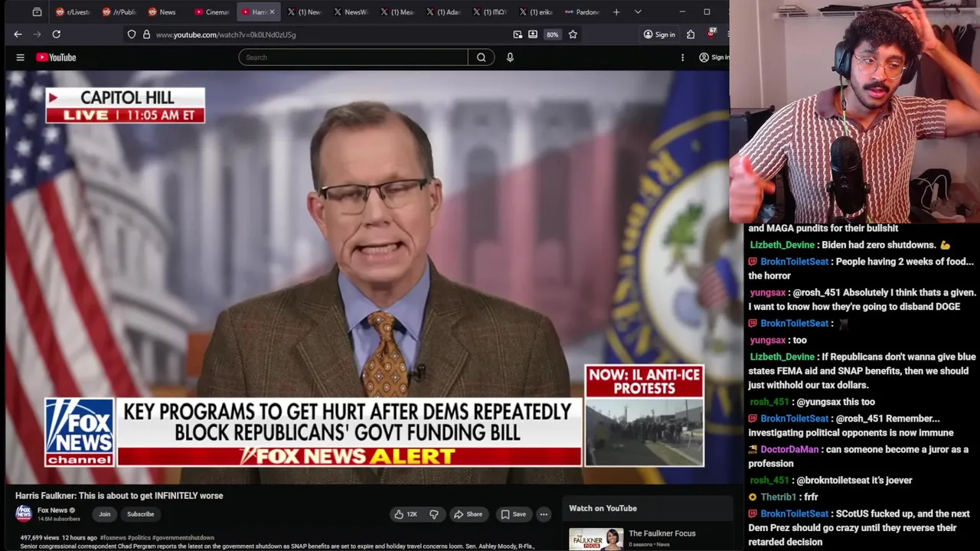Open the tracking protection shield icon

click(132, 34)
